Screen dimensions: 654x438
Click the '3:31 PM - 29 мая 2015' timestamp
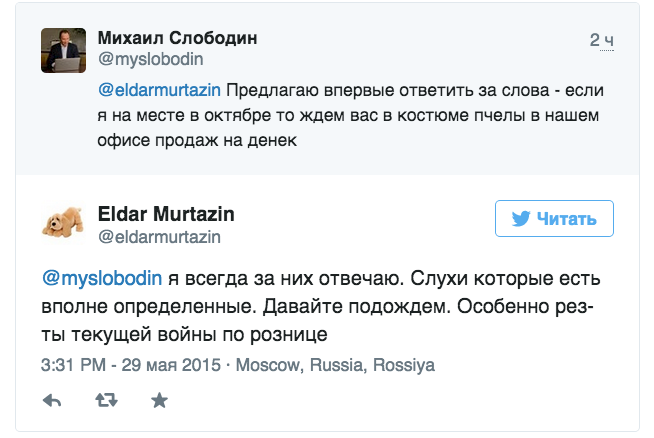pyautogui.click(x=131, y=365)
